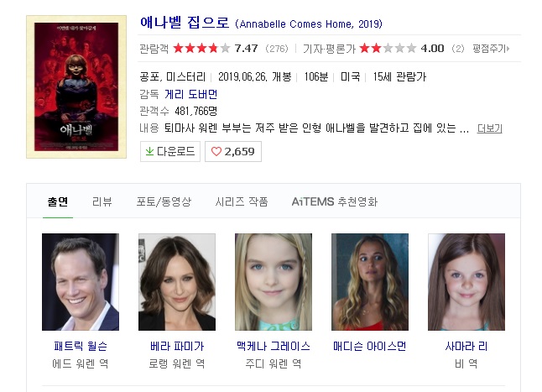Click the heart like icon
542x392 pixels.
216,151
